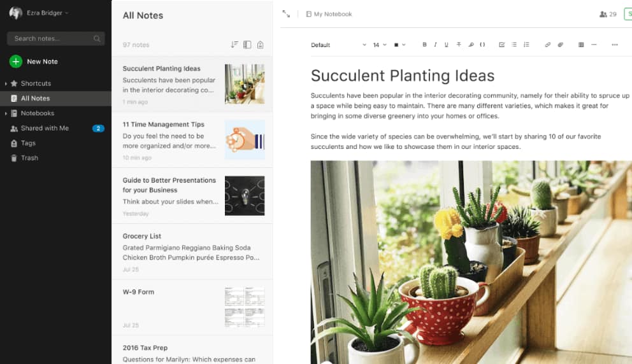Viewport: 632px width, 364px height.
Task: Insert horizontal rule
Action: 594,45
